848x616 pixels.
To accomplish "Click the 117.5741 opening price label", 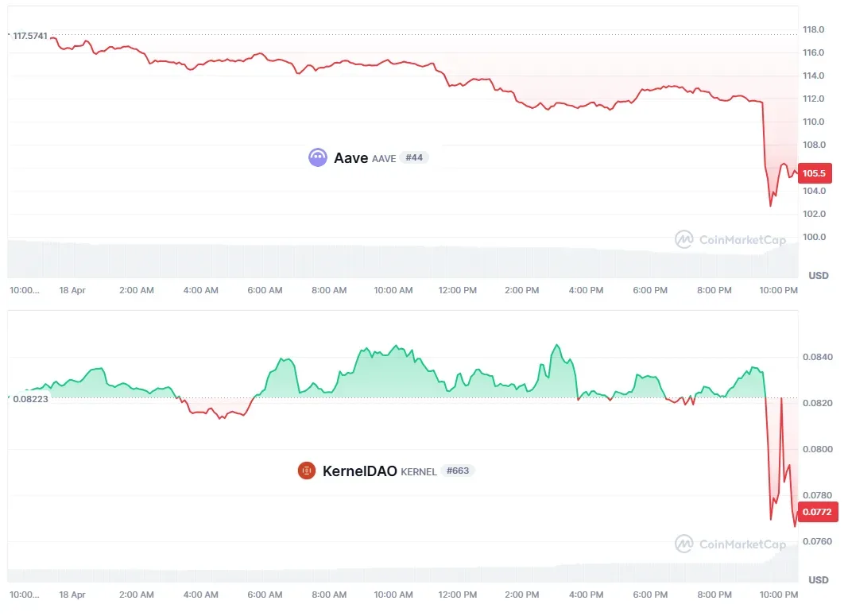I will (30, 37).
